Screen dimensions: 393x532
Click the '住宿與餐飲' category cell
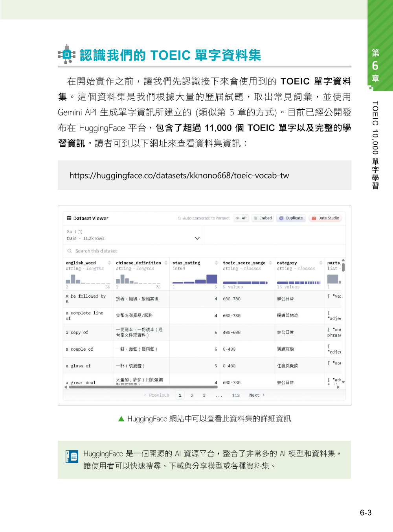click(x=299, y=366)
